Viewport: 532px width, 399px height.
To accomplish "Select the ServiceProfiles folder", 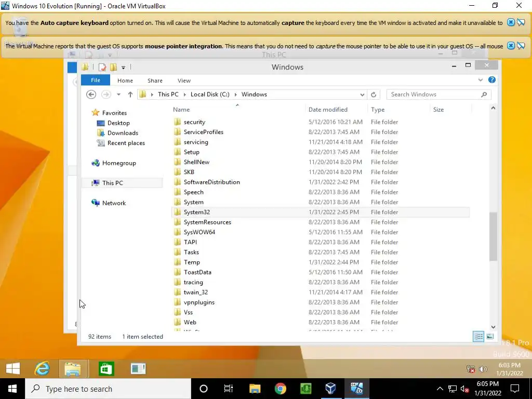I will tap(204, 132).
